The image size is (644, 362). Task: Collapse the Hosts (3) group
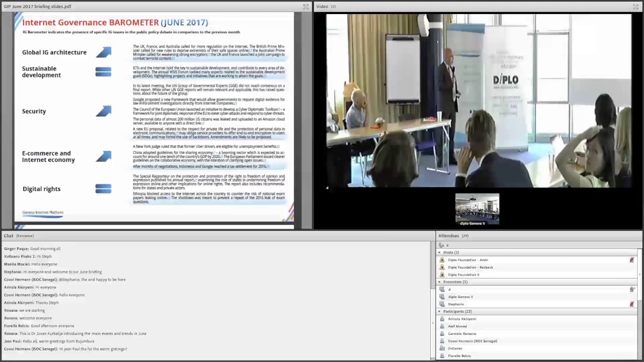pos(439,252)
